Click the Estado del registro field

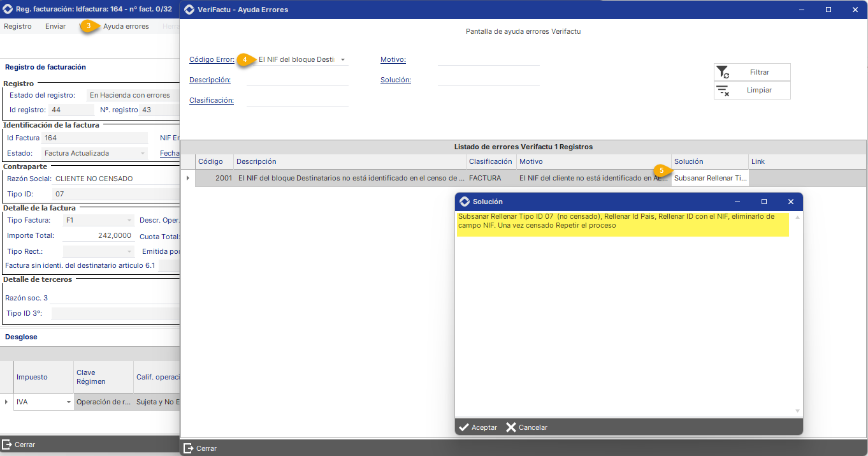point(133,95)
